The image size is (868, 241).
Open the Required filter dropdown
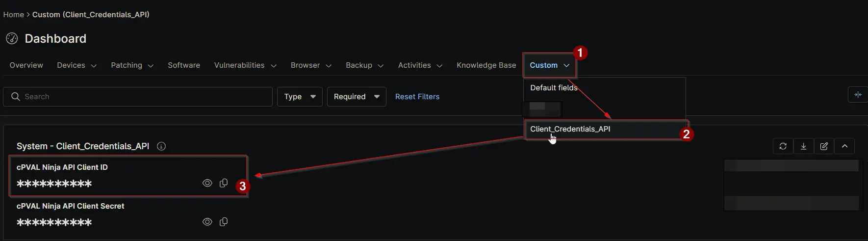pyautogui.click(x=357, y=97)
